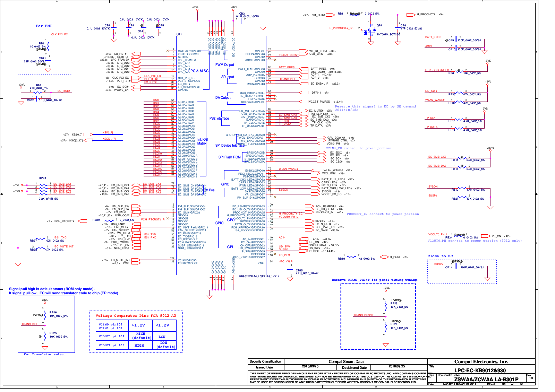This screenshot has width=555, height=392.
Task: Click the GPU_DOWN# signal label
Action: [336, 138]
